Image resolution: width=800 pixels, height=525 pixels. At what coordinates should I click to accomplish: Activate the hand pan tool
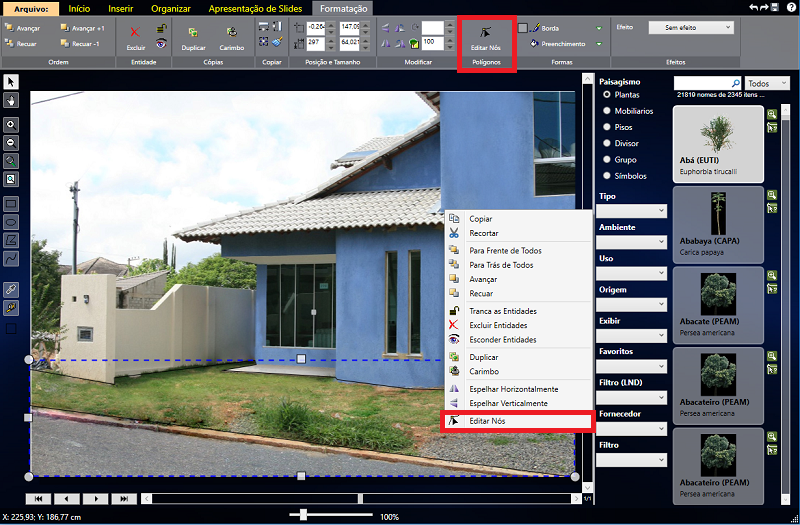click(11, 100)
